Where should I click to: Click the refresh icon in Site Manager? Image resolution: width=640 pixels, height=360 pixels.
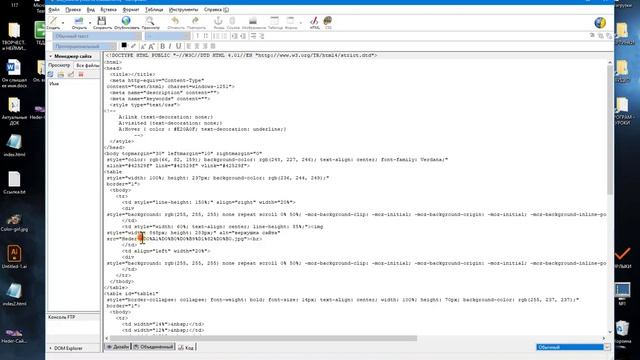(50, 74)
